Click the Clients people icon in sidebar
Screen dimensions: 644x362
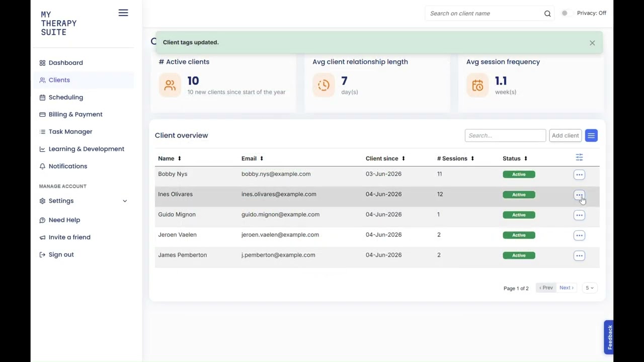[42, 80]
